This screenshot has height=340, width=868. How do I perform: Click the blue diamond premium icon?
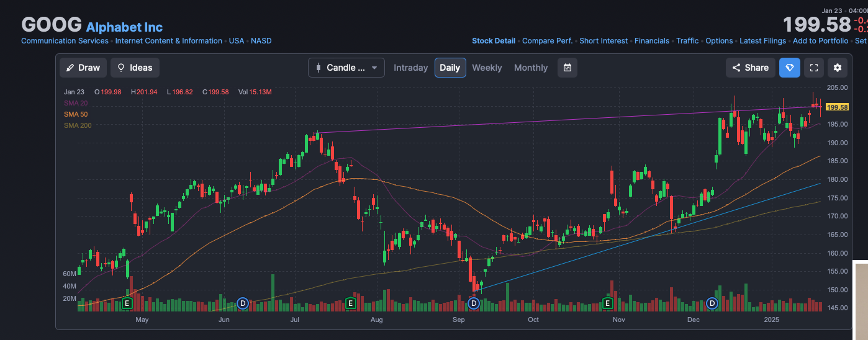click(789, 68)
